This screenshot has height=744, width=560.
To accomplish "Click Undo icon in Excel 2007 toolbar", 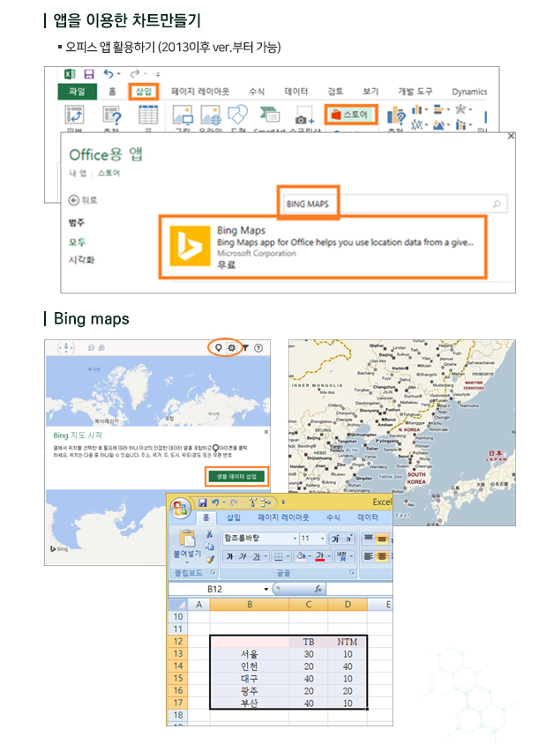I will click(x=216, y=502).
